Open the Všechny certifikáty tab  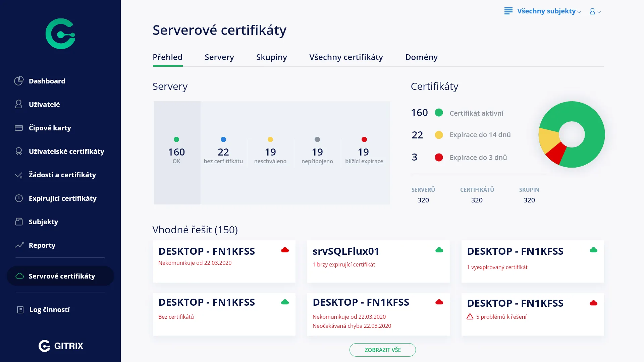pos(346,57)
